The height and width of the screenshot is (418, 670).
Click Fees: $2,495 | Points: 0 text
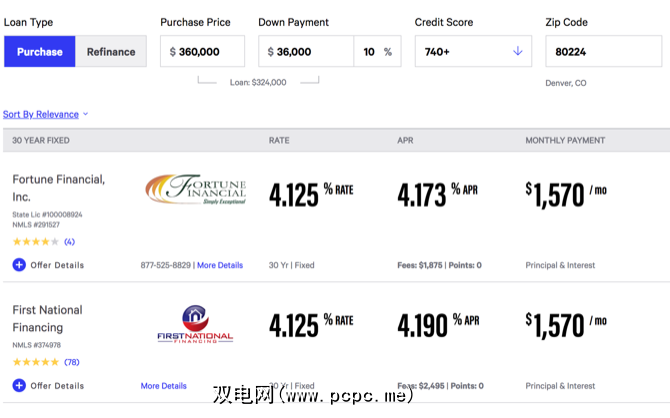click(441, 386)
